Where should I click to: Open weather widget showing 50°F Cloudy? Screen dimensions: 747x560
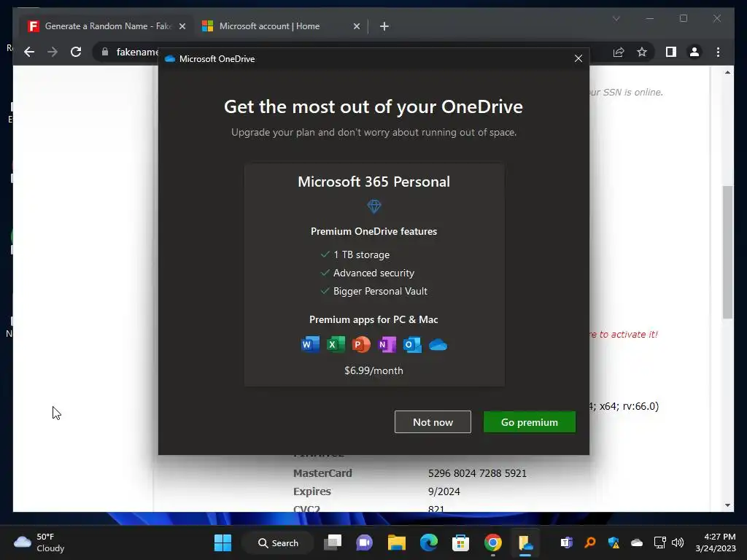(x=39, y=542)
